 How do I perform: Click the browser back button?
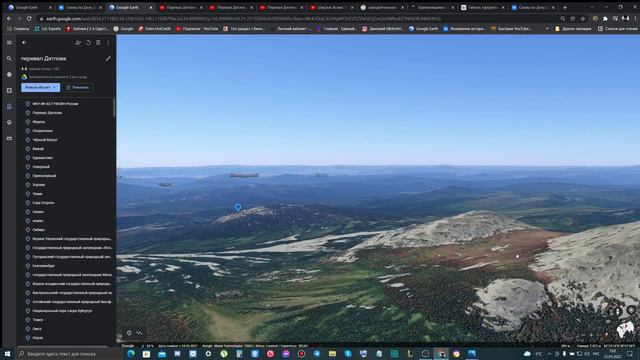[9, 19]
